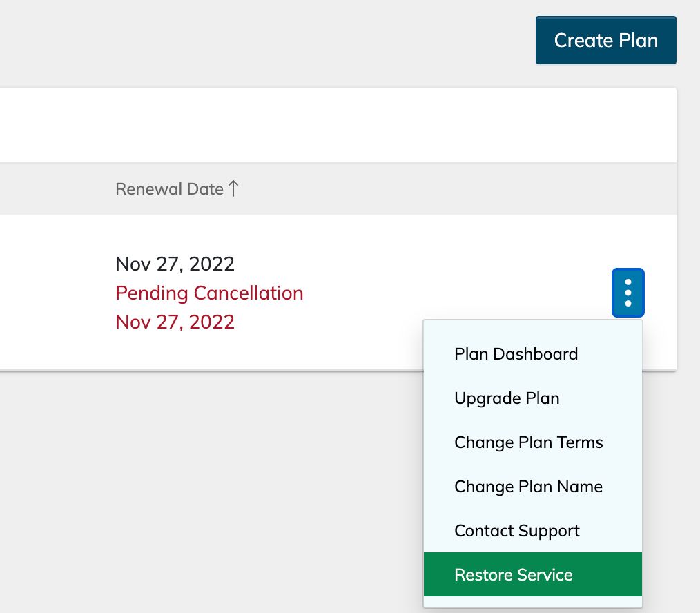Viewport: 700px width, 613px height.
Task: Open Change Plan Terms option
Action: point(528,442)
